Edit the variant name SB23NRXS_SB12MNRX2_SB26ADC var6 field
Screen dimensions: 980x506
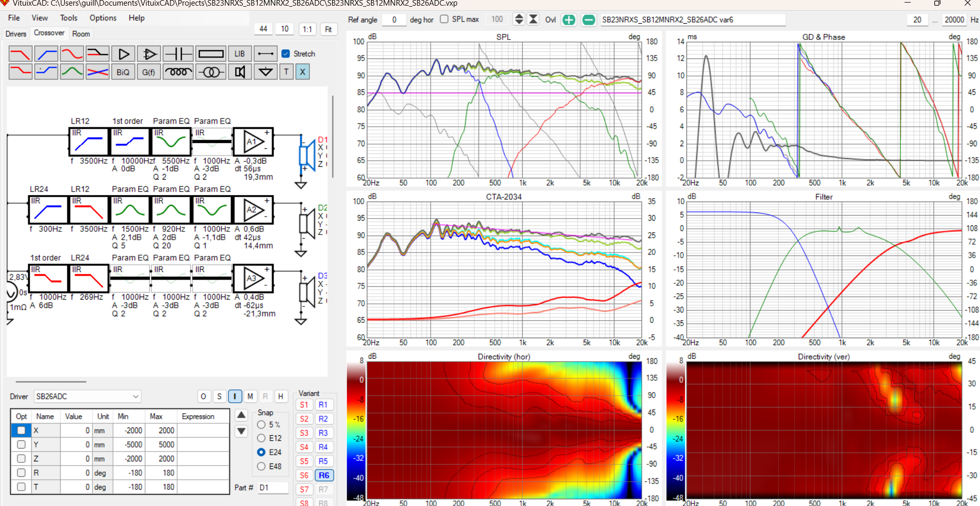click(x=693, y=20)
